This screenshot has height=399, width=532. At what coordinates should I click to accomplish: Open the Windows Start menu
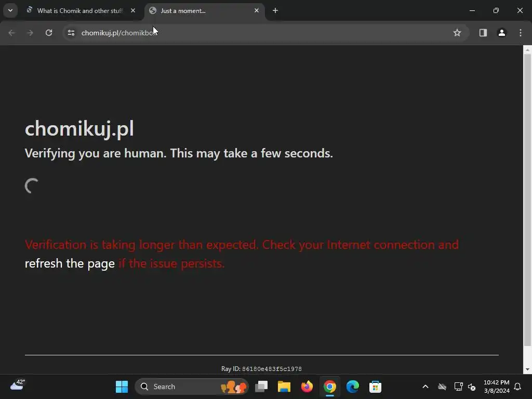coord(122,387)
